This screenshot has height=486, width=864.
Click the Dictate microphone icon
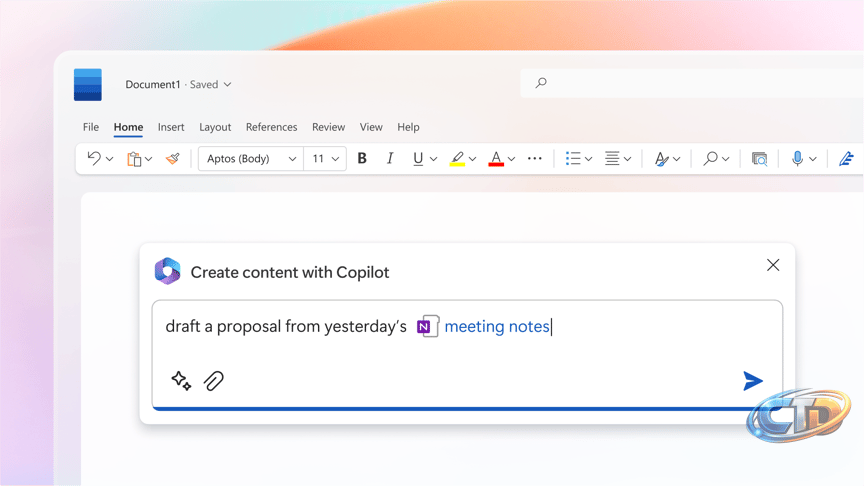pos(797,159)
